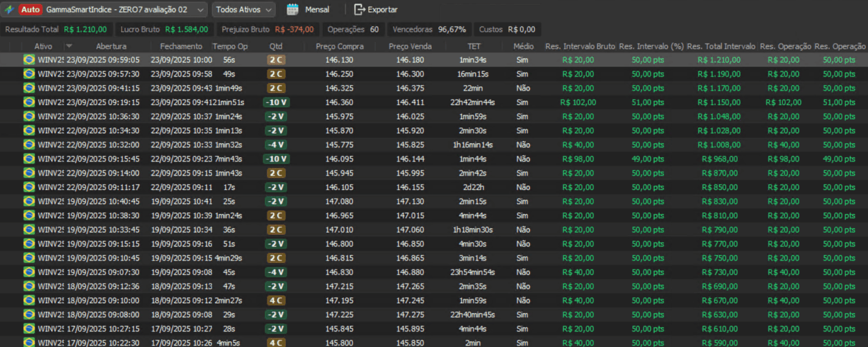Click the 4 C badge on 18/09/2025 09:10:00 row
Image resolution: width=868 pixels, height=347 pixels.
point(276,300)
